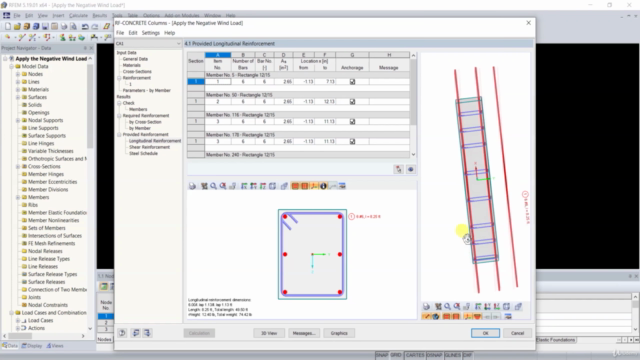Click the help icon at dialog bottom left
Viewport: 640px width, 360px height.
coord(122,333)
